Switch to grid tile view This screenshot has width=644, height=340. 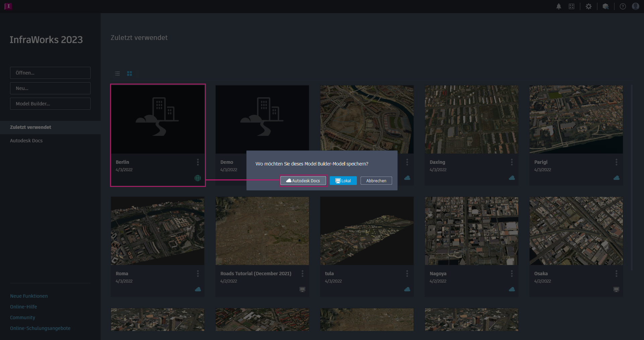pos(129,74)
